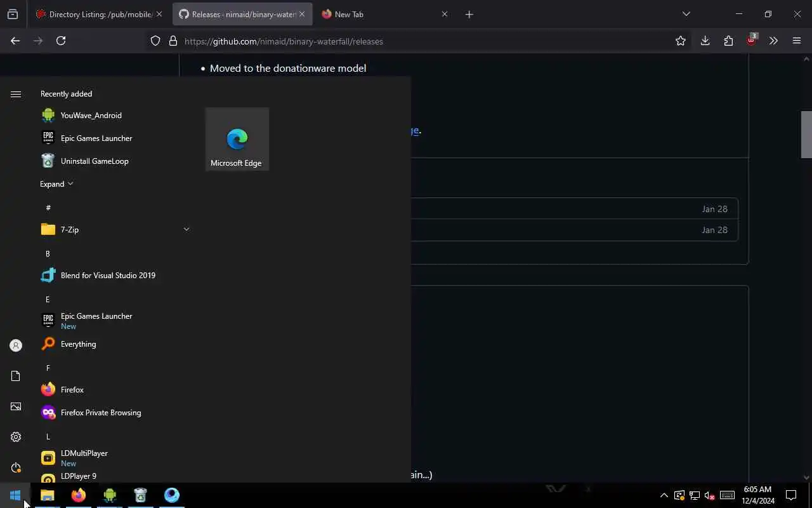Select the E letter header

pyautogui.click(x=48, y=299)
